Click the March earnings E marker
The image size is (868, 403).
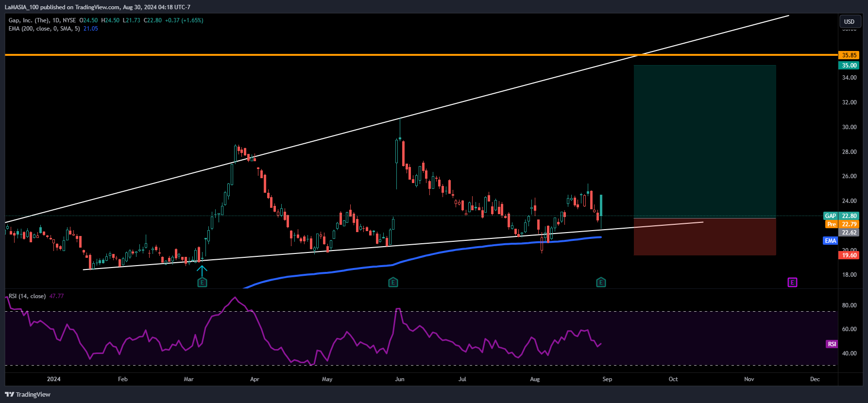[x=202, y=283]
